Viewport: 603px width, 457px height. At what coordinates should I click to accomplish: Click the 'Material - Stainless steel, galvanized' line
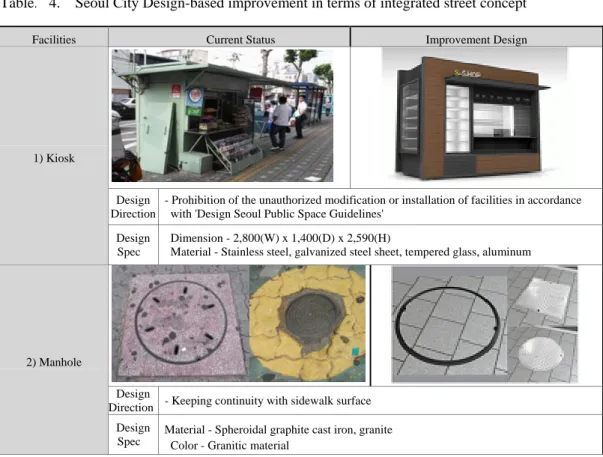350,252
